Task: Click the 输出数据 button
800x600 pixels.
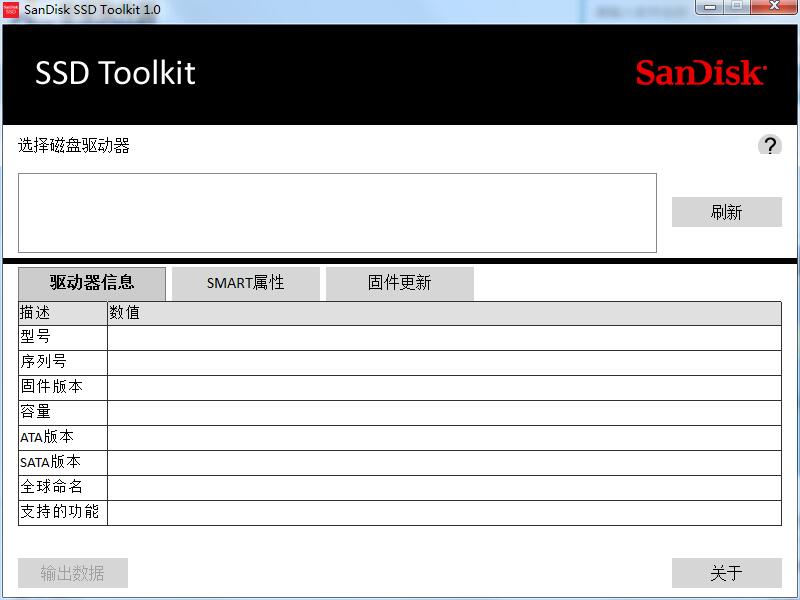Action: coord(71,572)
